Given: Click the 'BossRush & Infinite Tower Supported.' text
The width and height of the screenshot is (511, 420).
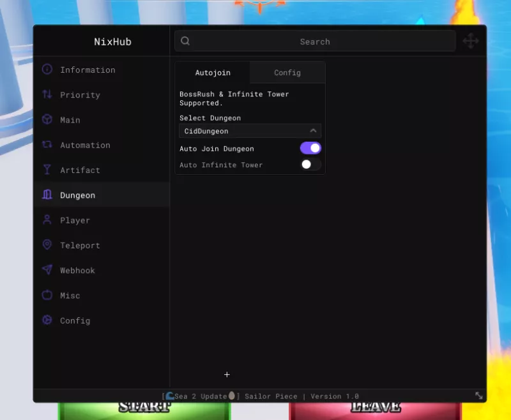Looking at the screenshot, I should click(234, 98).
